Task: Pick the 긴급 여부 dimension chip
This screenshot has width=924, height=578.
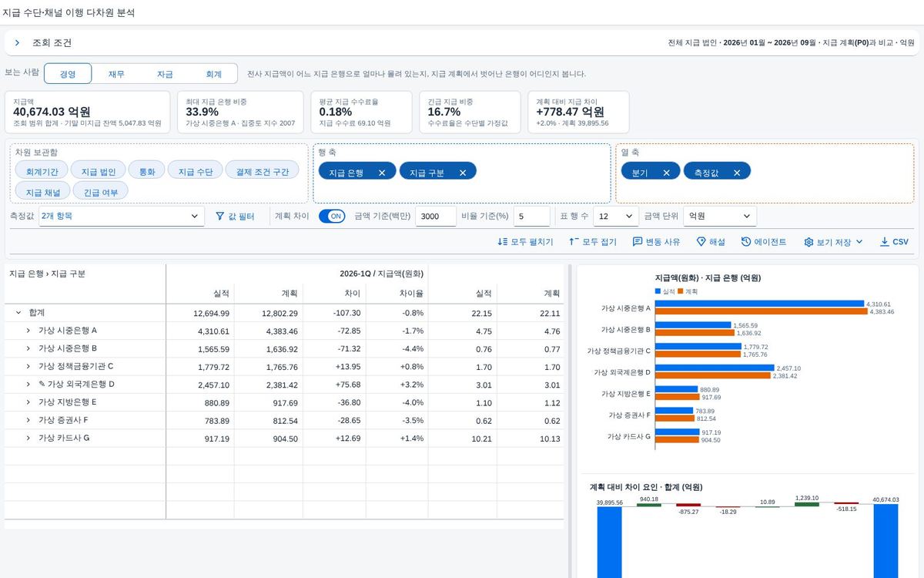Action: point(101,192)
